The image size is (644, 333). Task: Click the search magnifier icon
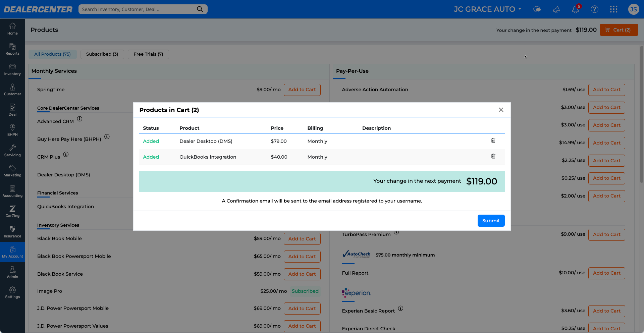200,9
